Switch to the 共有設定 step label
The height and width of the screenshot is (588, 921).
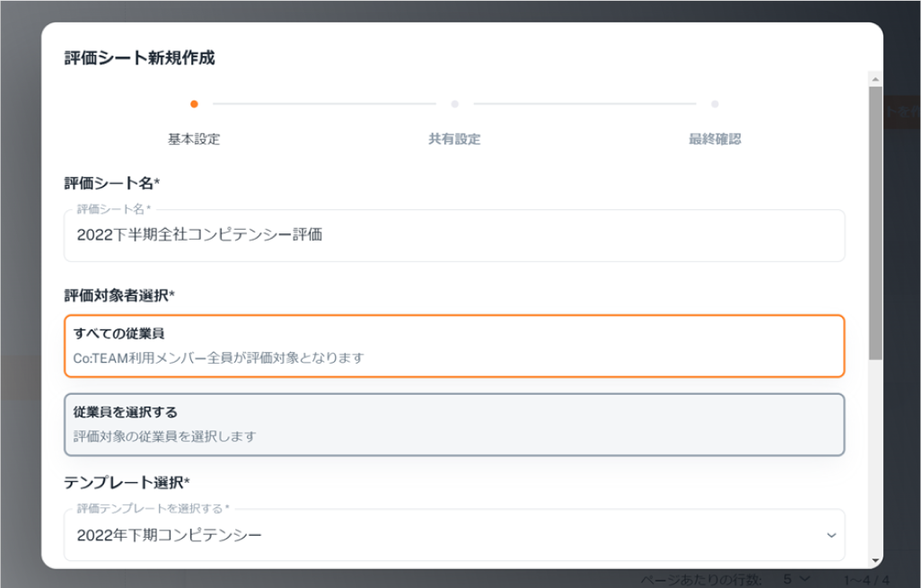(454, 139)
